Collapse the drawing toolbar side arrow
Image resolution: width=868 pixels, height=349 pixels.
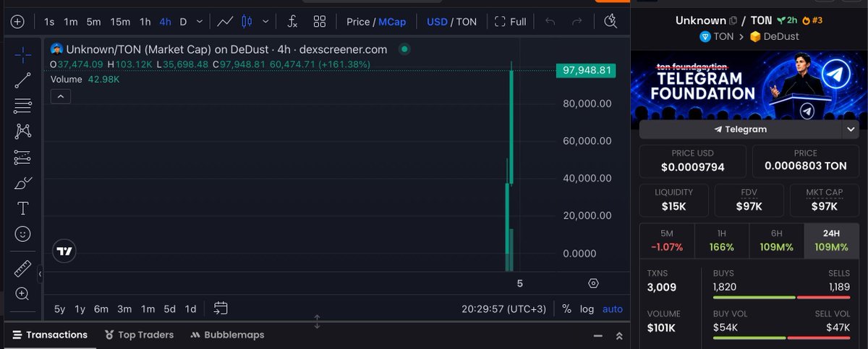[x=41, y=274]
